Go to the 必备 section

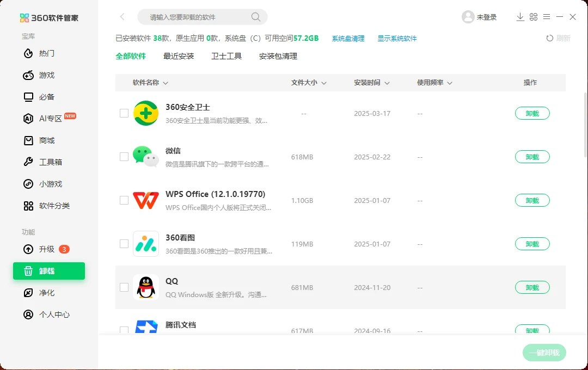[x=39, y=97]
